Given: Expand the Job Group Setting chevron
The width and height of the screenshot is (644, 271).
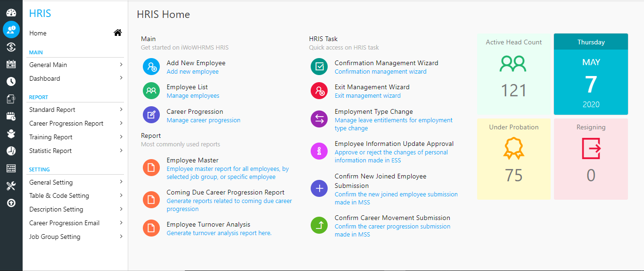Looking at the screenshot, I should 121,237.
